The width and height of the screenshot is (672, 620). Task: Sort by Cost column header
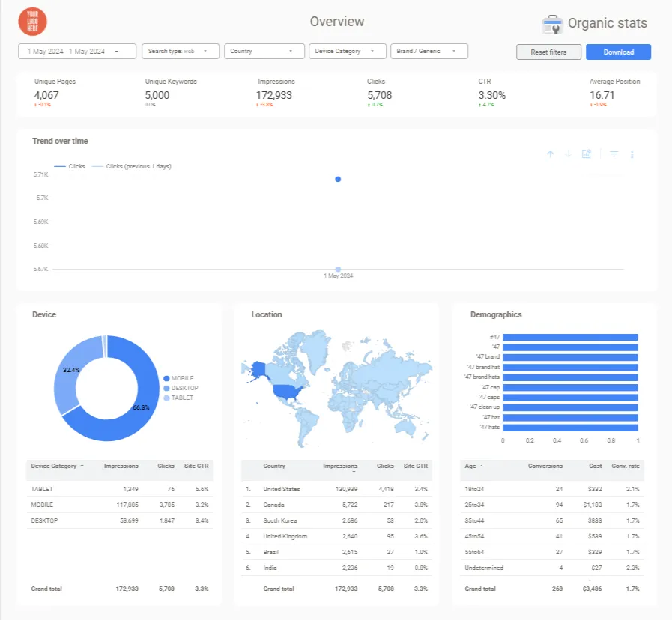(x=596, y=466)
